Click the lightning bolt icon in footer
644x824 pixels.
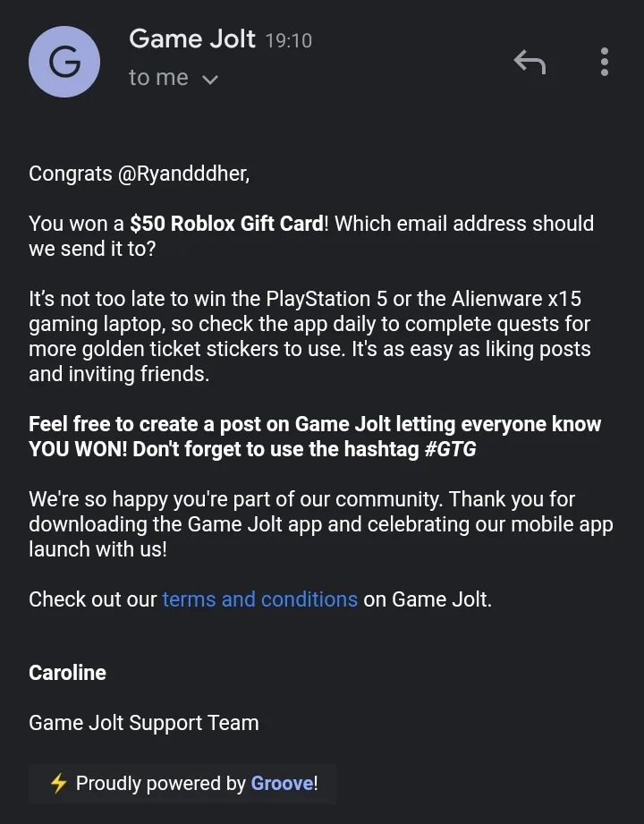point(58,783)
